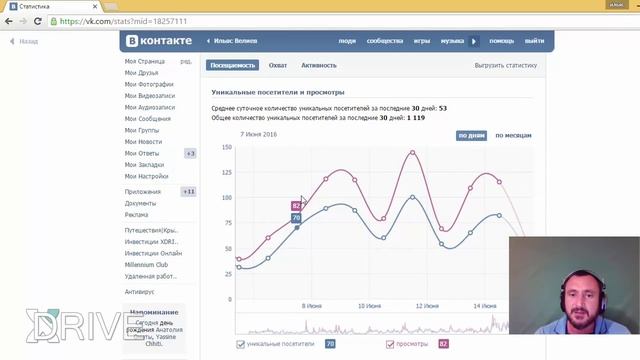Open Документы in sidebar
640x360 pixels.
[x=140, y=203]
